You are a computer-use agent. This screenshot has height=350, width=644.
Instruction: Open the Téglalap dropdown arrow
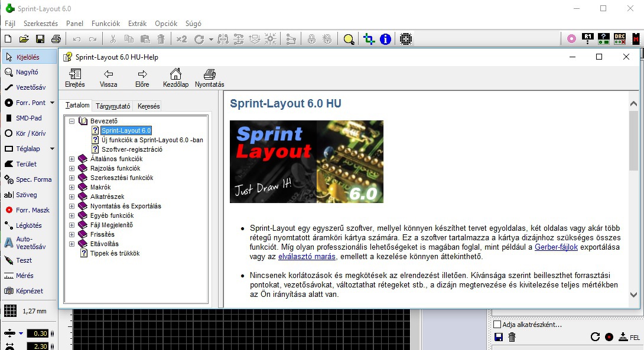click(52, 149)
